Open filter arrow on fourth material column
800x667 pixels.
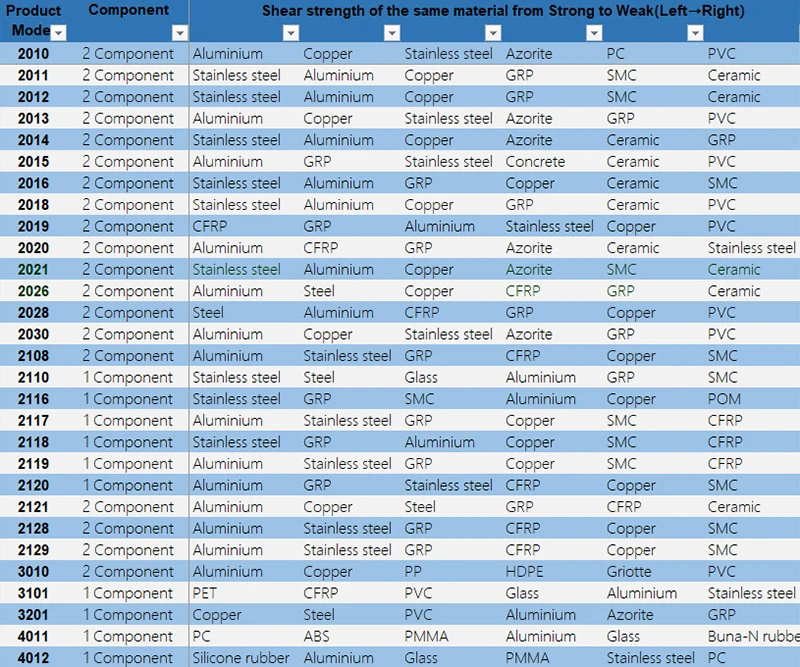[x=594, y=33]
